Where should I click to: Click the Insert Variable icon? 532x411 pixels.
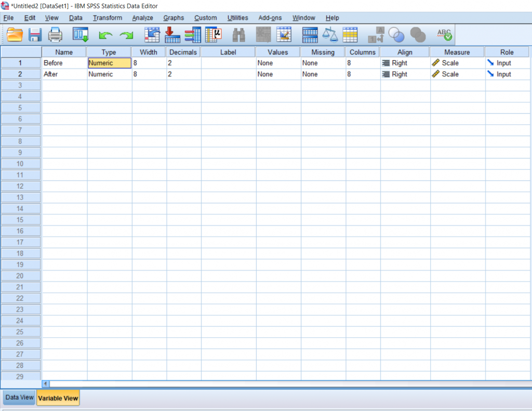[284, 34]
